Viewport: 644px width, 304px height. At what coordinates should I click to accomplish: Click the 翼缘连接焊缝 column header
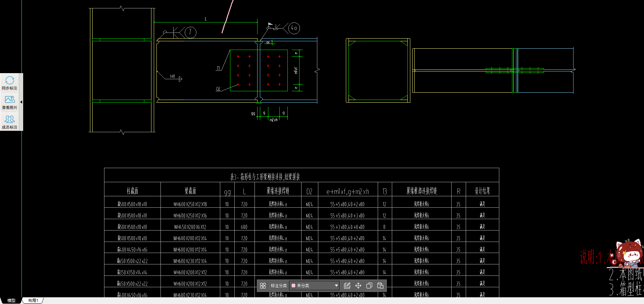(x=278, y=191)
